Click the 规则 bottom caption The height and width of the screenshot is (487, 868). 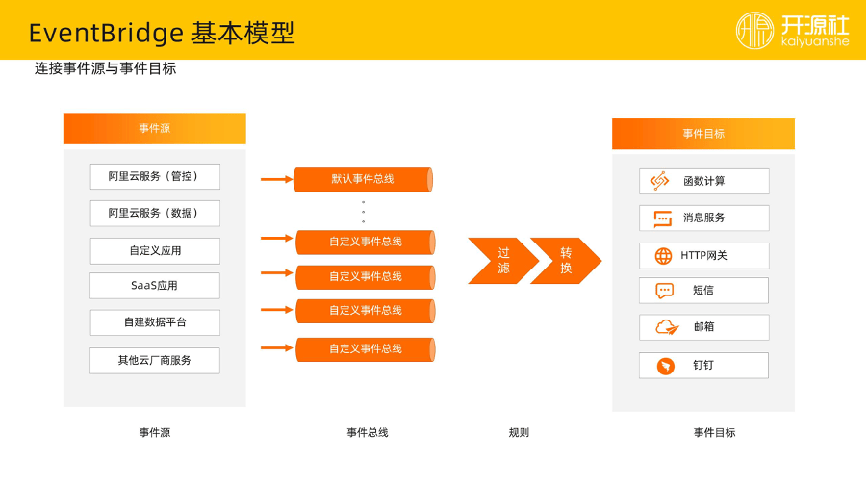click(519, 433)
